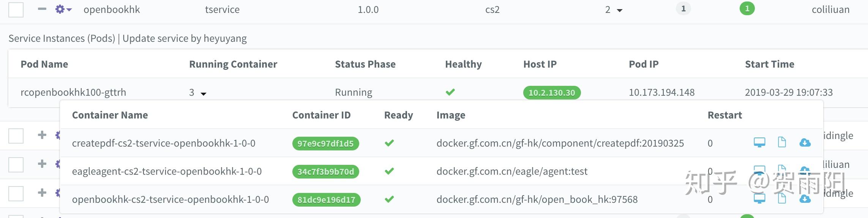The width and height of the screenshot is (868, 218).
Task: Open the gear settings dropdown for openbookhk
Action: [x=63, y=9]
